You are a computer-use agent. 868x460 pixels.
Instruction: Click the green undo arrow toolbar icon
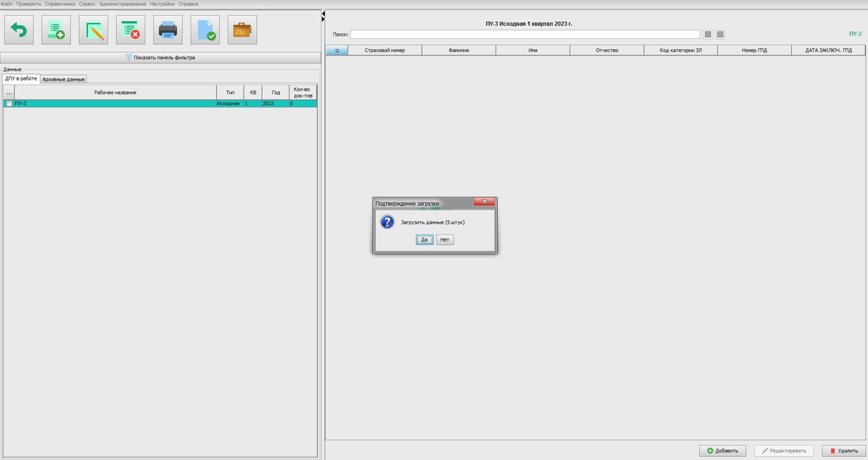pyautogui.click(x=19, y=30)
